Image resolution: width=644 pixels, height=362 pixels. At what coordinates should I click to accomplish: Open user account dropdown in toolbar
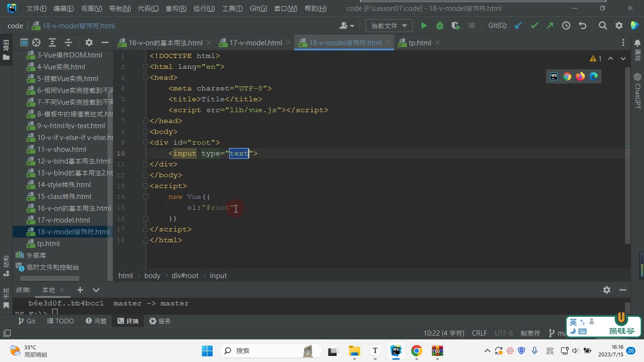pos(347,26)
